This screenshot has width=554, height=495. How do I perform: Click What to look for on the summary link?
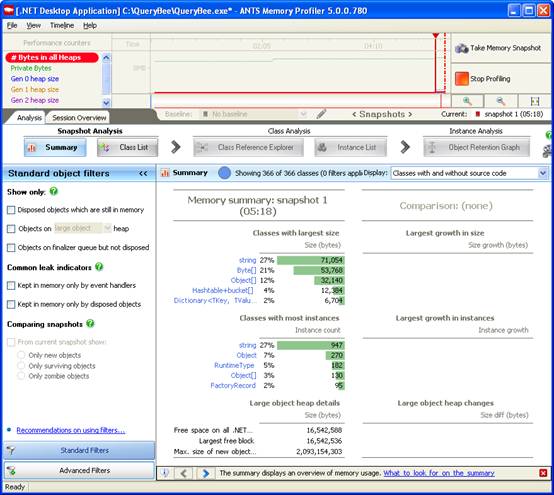(x=439, y=473)
